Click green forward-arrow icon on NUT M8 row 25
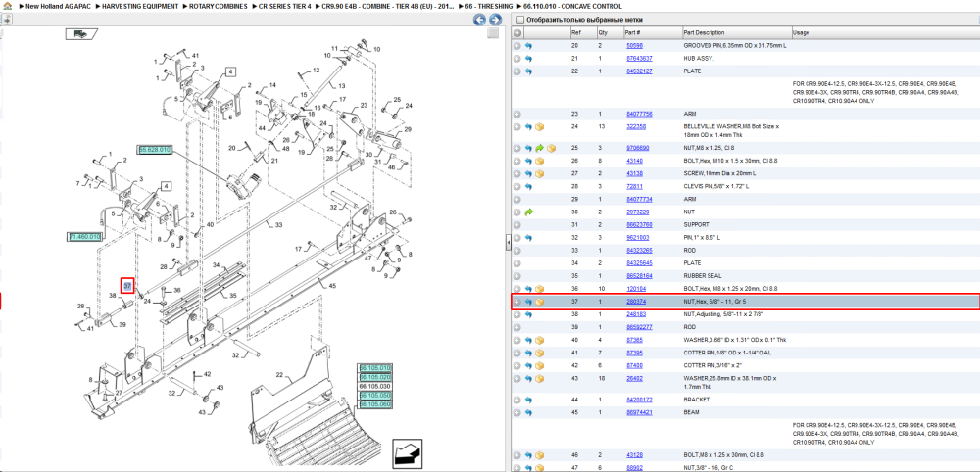This screenshot has width=980, height=472. point(539,149)
